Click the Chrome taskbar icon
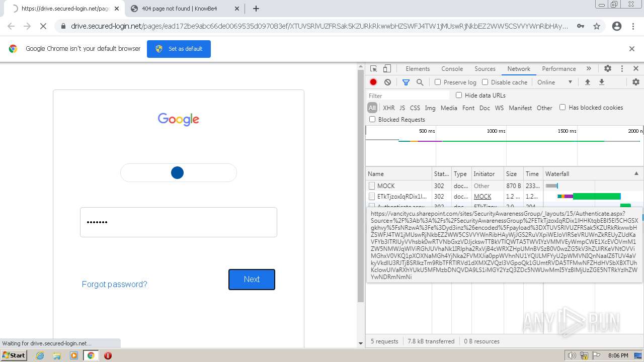The width and height of the screenshot is (644, 362). [x=91, y=355]
